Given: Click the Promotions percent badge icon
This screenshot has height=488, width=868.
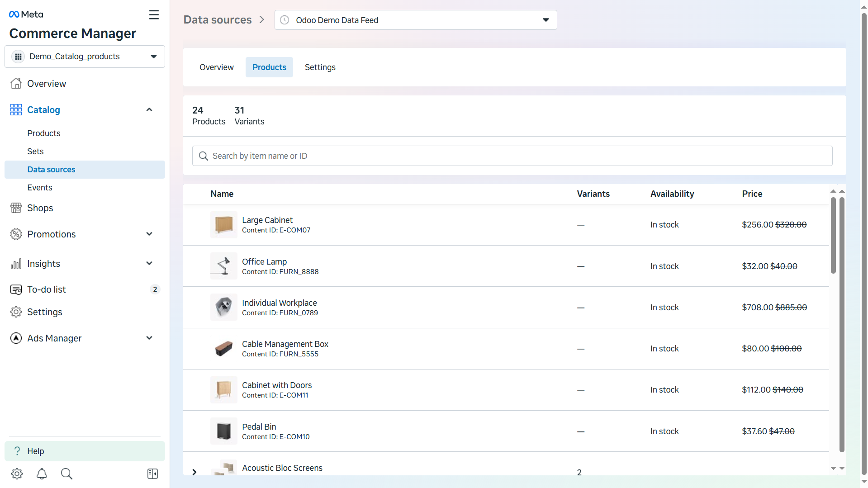Looking at the screenshot, I should click(16, 234).
